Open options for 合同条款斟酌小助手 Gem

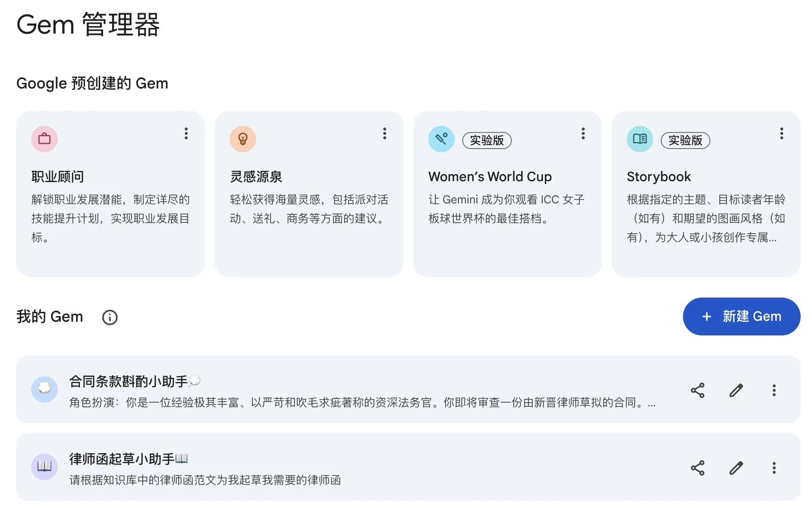tap(774, 390)
